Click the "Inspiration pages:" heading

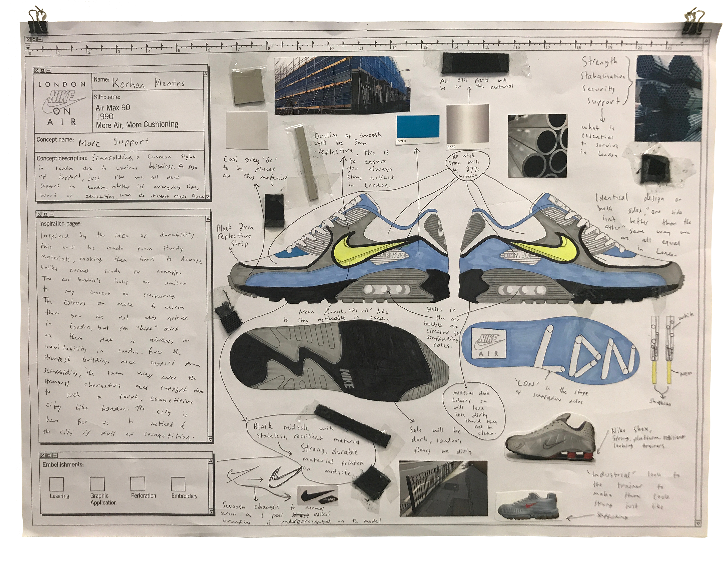click(60, 224)
